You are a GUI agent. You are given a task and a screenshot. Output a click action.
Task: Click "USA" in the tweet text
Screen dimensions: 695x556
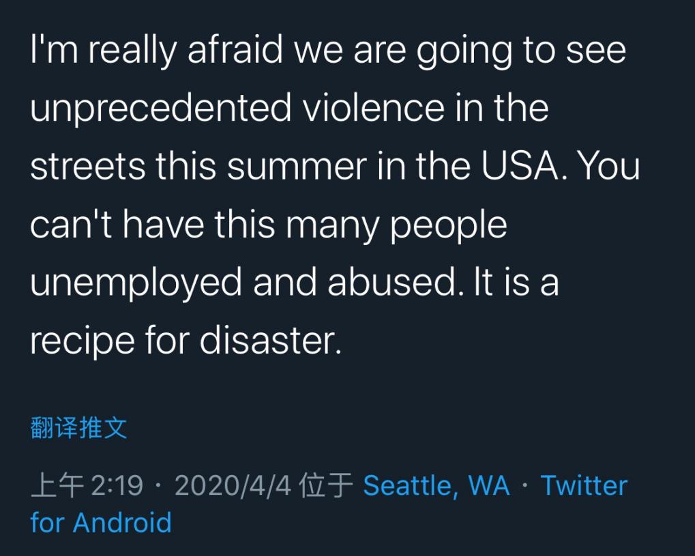click(520, 166)
